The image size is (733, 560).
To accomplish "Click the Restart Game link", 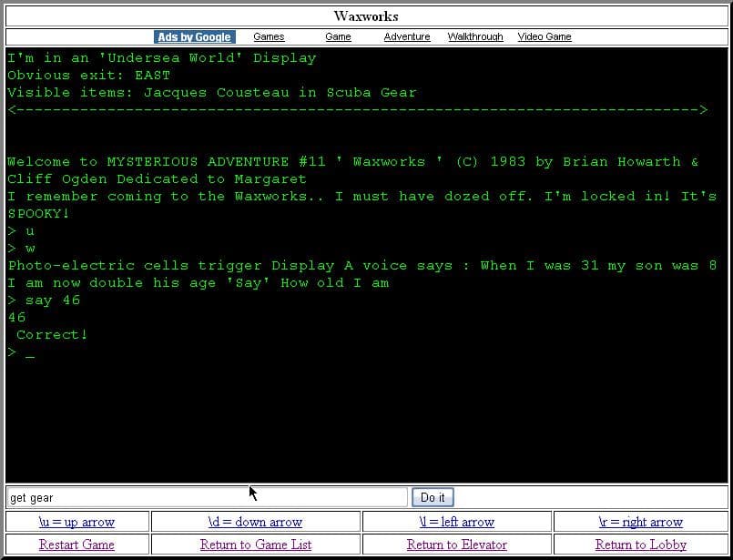I will [x=76, y=545].
